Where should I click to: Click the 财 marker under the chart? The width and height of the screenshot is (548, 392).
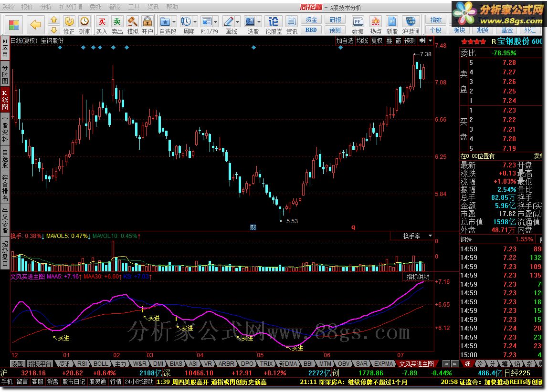pos(253,227)
